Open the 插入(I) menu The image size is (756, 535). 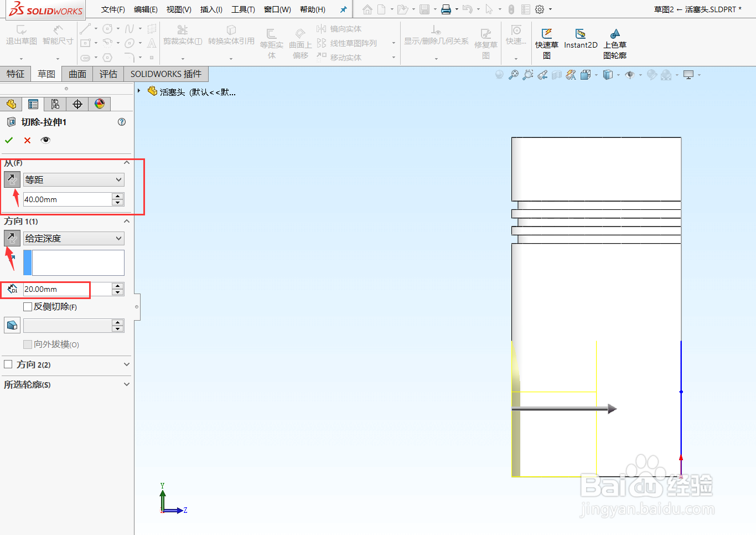[x=211, y=9]
